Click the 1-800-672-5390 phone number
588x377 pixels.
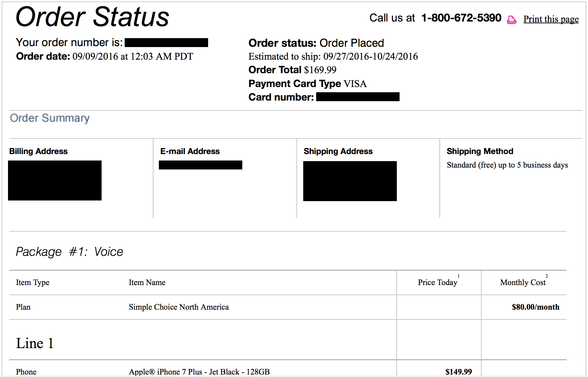pos(461,18)
